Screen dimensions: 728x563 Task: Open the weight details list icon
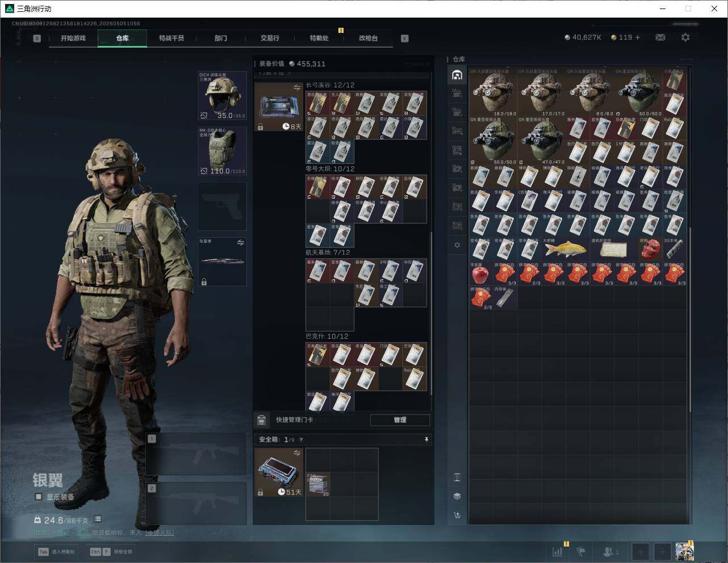coord(98,519)
